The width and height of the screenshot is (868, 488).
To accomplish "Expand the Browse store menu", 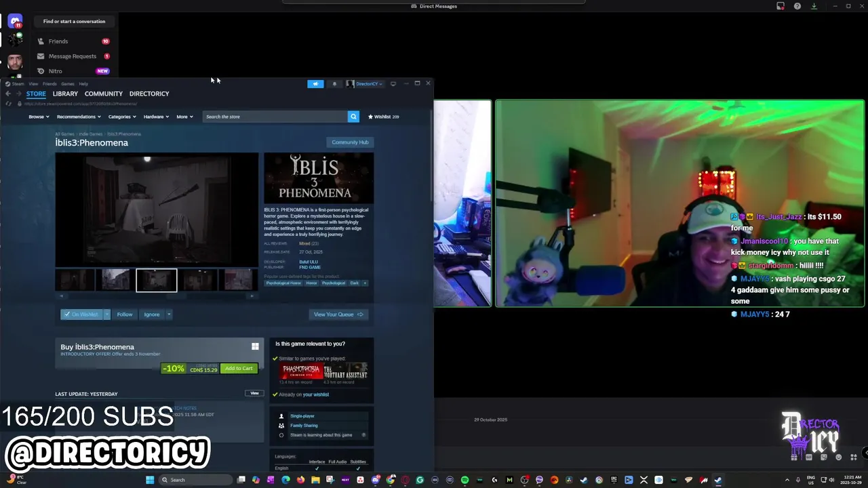I will 39,117.
